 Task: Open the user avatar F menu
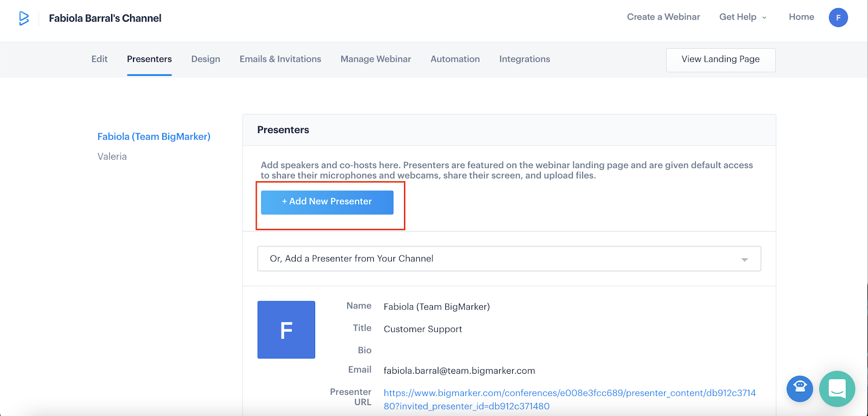pos(838,17)
